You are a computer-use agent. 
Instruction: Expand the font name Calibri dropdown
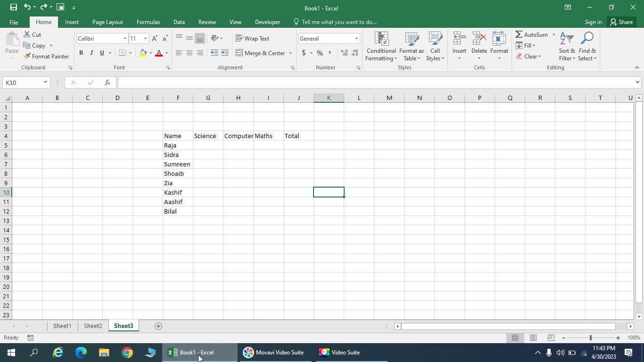pyautogui.click(x=125, y=39)
